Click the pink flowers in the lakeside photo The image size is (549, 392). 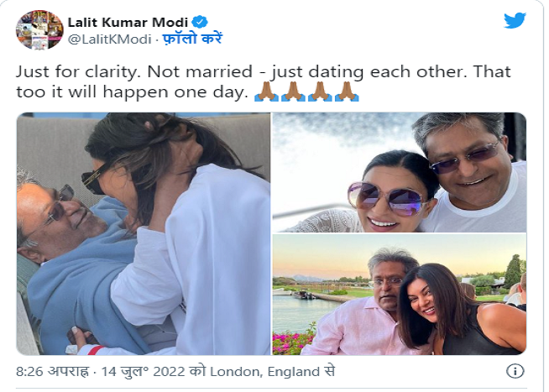(291, 342)
